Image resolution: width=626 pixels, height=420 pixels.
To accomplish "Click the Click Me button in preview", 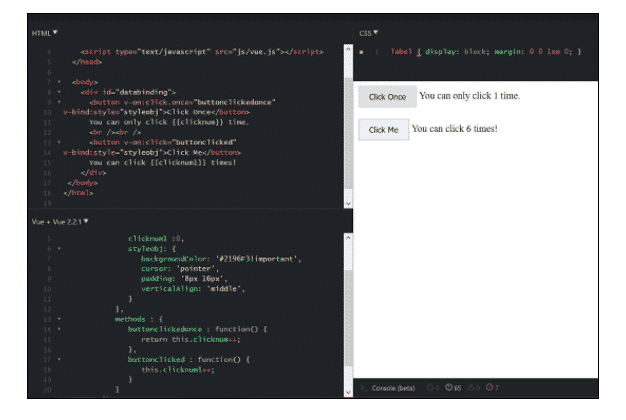I will click(383, 130).
